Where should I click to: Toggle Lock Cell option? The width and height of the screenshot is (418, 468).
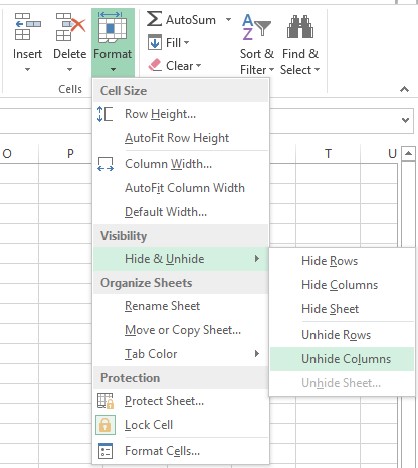coord(180,425)
